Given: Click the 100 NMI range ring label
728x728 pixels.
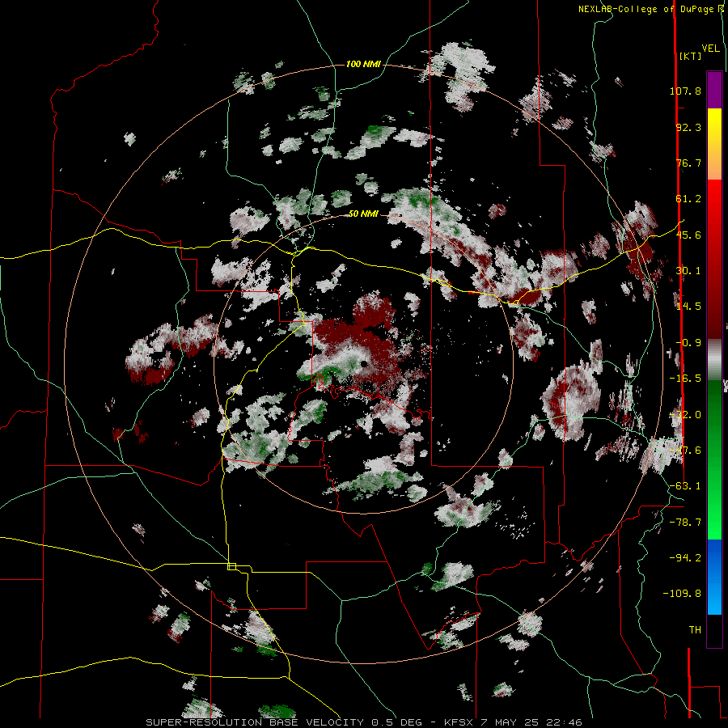Looking at the screenshot, I should click(363, 64).
